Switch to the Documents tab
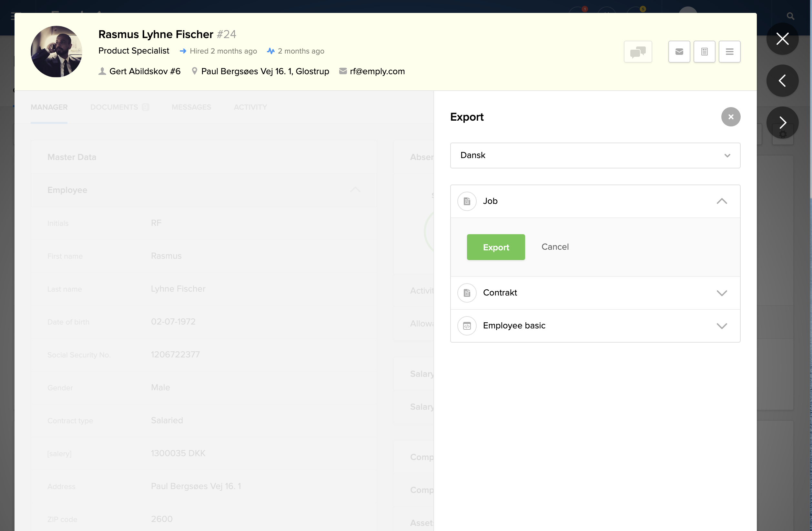The width and height of the screenshot is (812, 531). coord(114,107)
